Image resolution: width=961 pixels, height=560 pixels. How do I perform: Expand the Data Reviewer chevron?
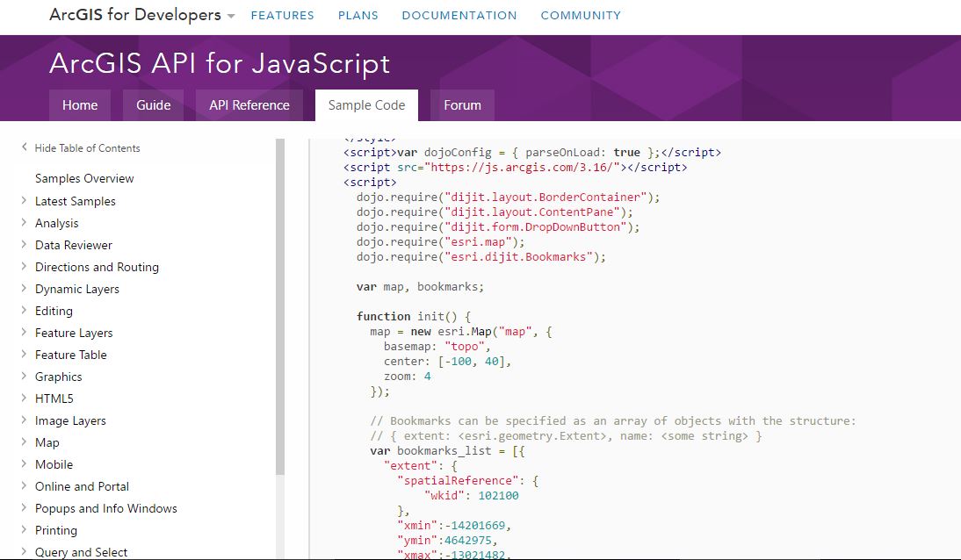[x=24, y=245]
